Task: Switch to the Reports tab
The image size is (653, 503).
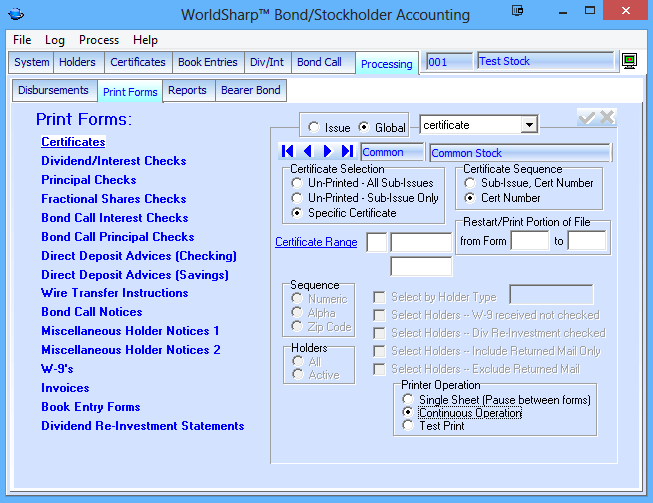Action: pos(187,90)
